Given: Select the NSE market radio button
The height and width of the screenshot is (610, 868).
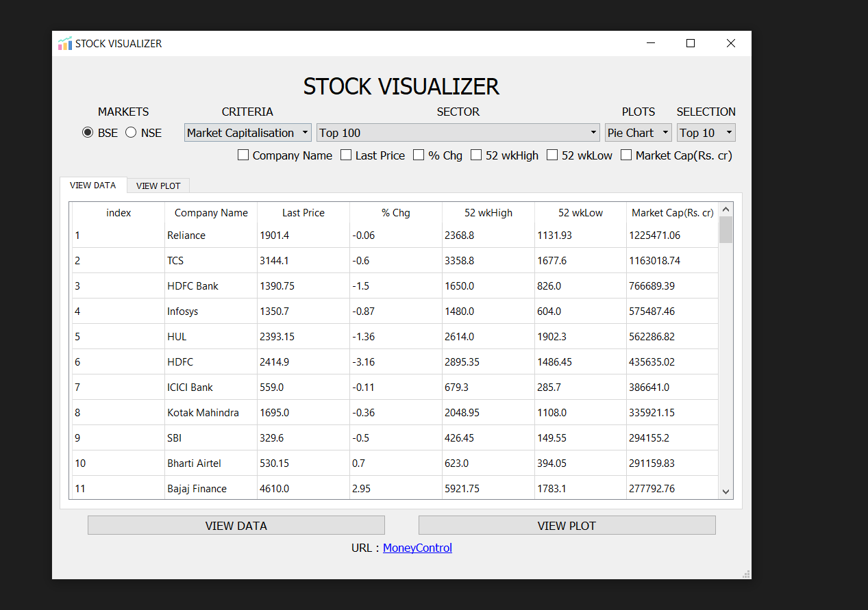Looking at the screenshot, I should point(144,133).
